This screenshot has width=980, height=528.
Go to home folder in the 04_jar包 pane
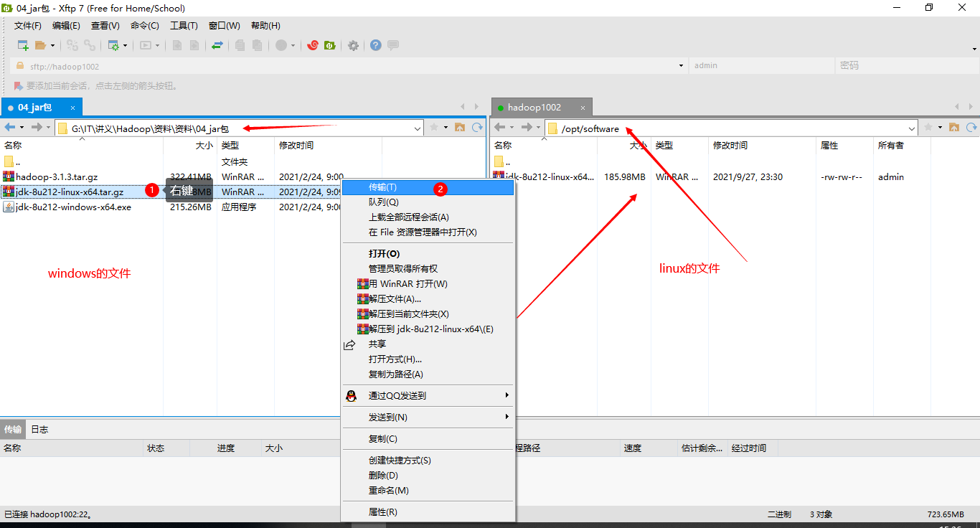[x=460, y=128]
